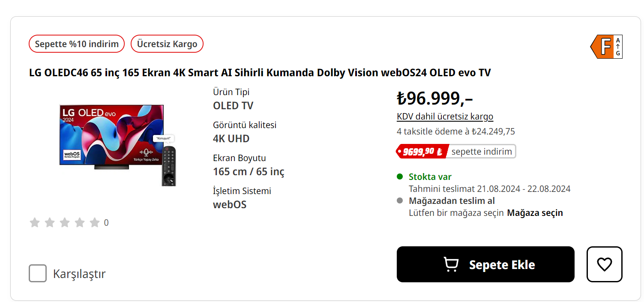Screen dimensions: 644x302
Task: Click the ₺96.999 price
Action: coord(434,99)
